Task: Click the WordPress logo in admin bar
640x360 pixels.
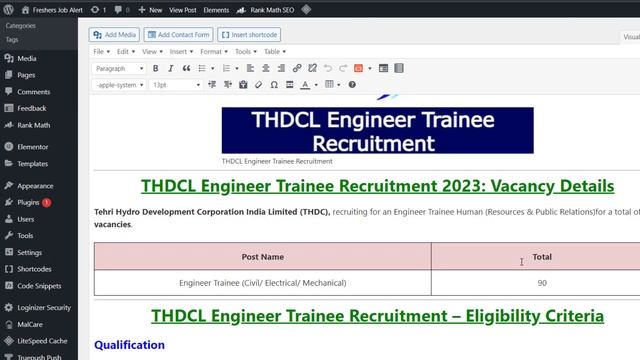Action: coord(9,10)
